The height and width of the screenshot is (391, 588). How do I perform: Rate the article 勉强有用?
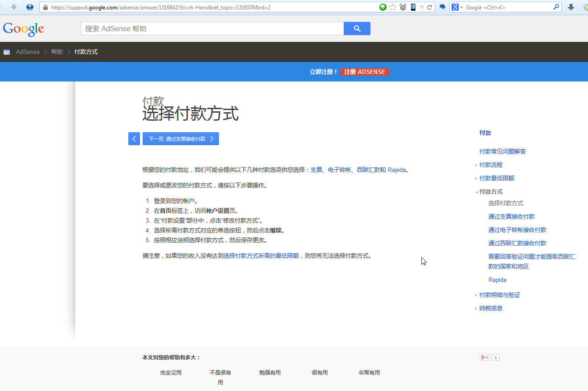[x=270, y=373]
